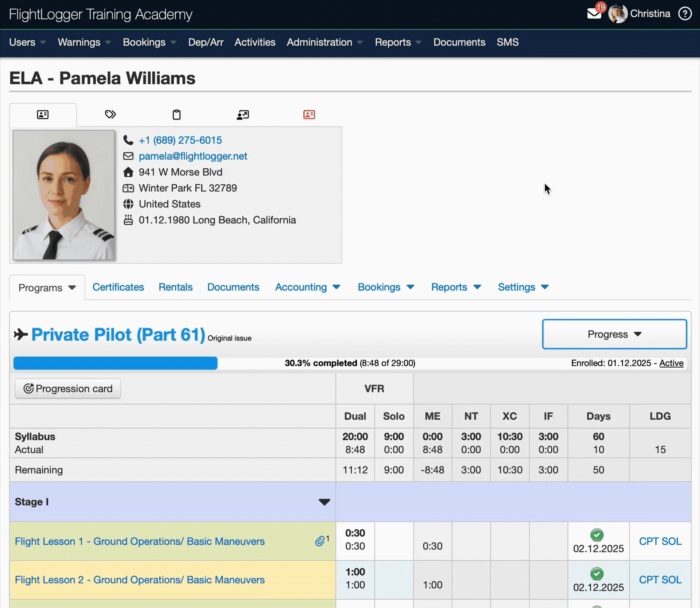Click the red ID card icon tab
This screenshot has height=608, width=700.
[x=309, y=114]
